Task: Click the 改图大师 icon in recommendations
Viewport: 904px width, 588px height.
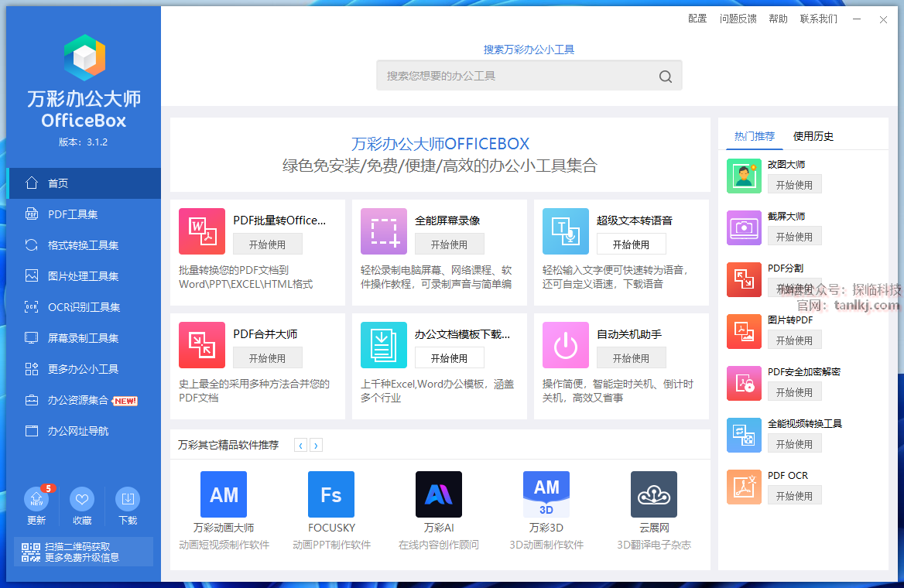Action: click(x=744, y=176)
